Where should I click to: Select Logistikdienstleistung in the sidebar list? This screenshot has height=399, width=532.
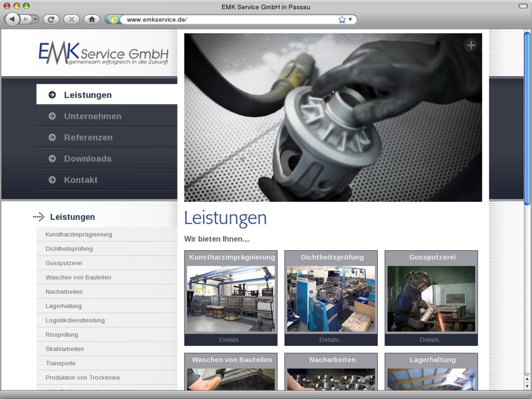pos(106,320)
